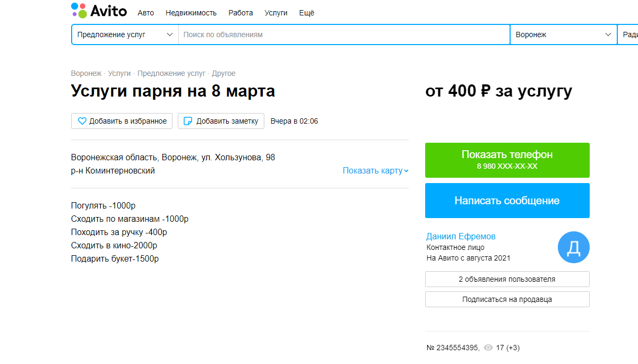Click the heart icon to favorite the listing
The height and width of the screenshot is (364, 638).
point(82,121)
